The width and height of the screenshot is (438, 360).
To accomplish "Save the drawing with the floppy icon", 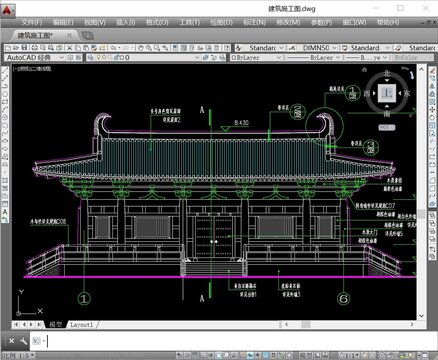I will point(24,48).
